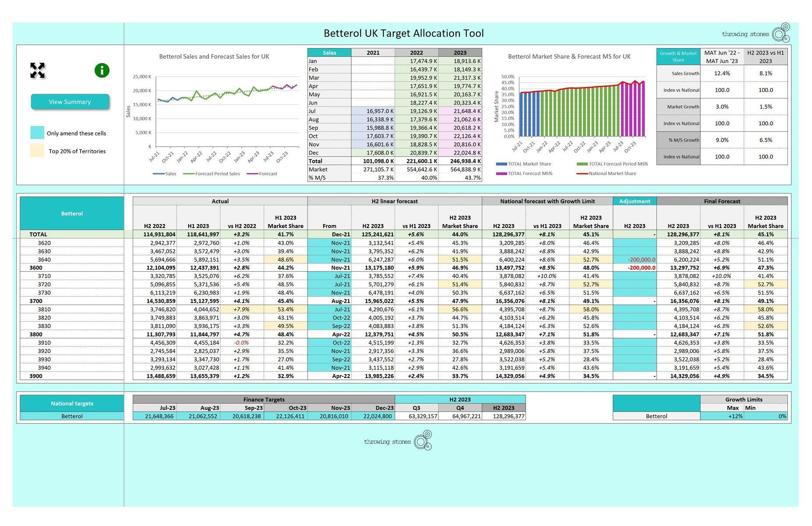Select the 'From' cell for territory 3820
This screenshot has height=526, width=812.
(x=329, y=318)
